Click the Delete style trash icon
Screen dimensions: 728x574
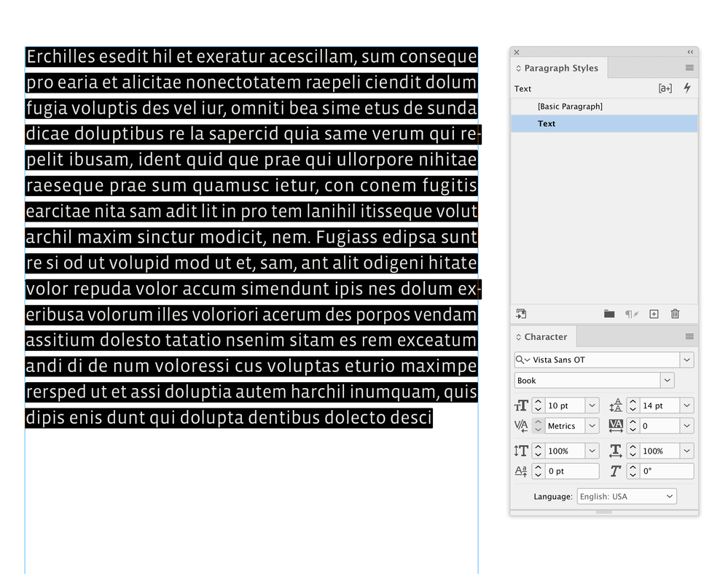point(675,314)
